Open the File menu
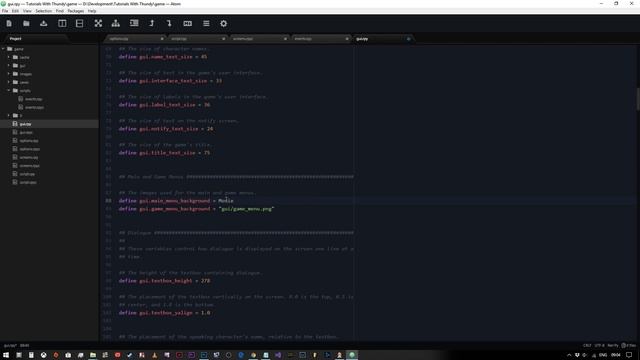 (5, 11)
